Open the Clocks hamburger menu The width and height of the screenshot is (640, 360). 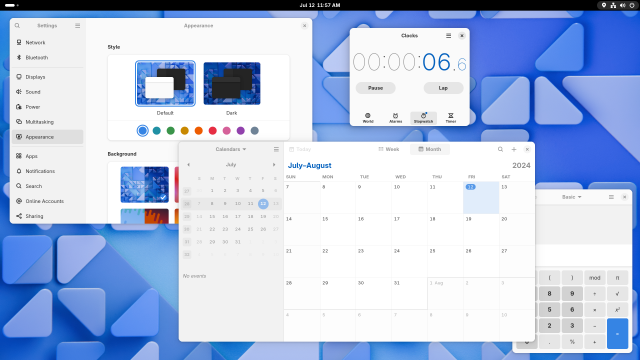point(448,36)
